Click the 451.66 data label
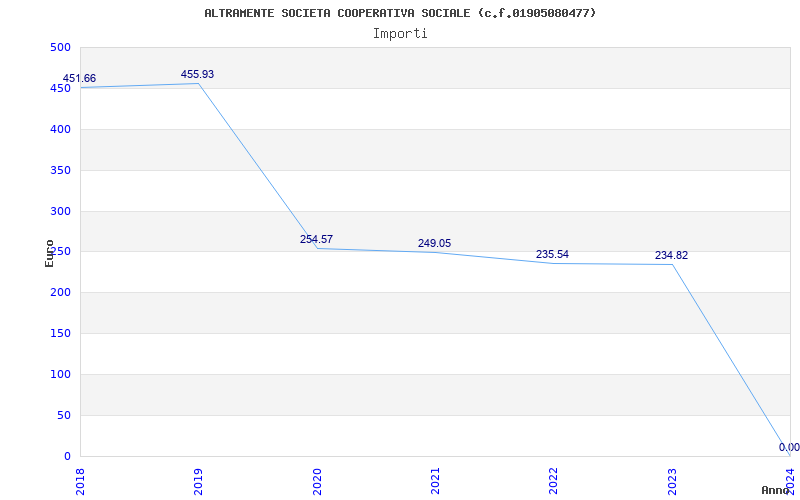The height and width of the screenshot is (500, 800). pyautogui.click(x=79, y=79)
